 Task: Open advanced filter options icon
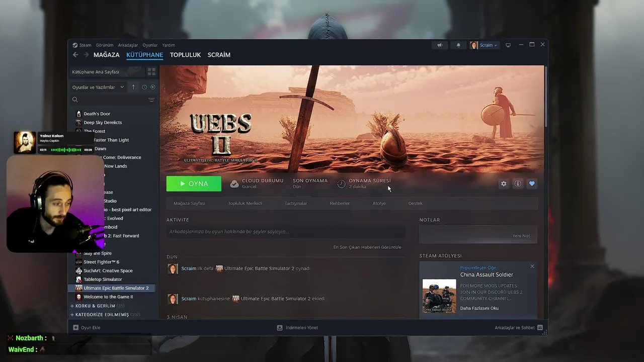tap(151, 100)
